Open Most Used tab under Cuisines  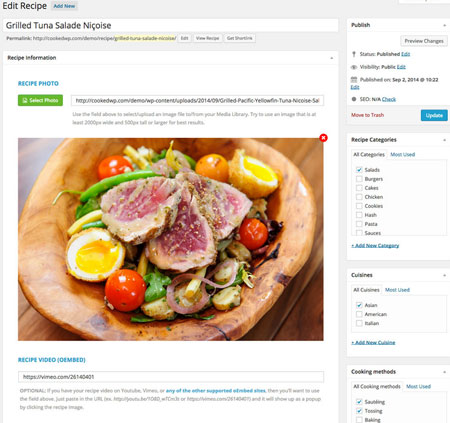(397, 290)
